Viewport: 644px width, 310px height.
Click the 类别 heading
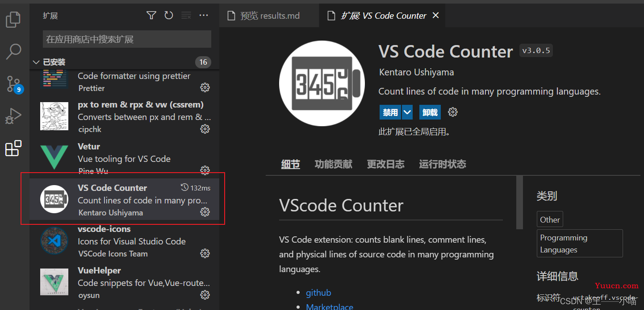pos(547,195)
